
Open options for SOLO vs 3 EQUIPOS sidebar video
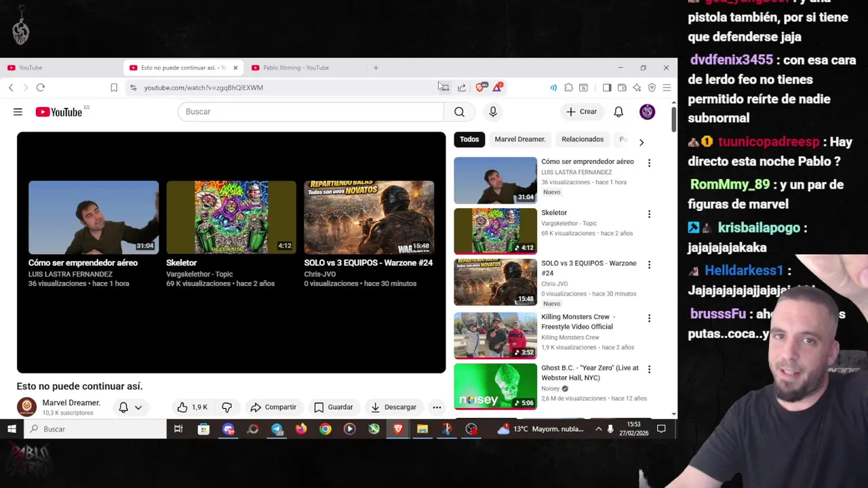click(x=649, y=265)
